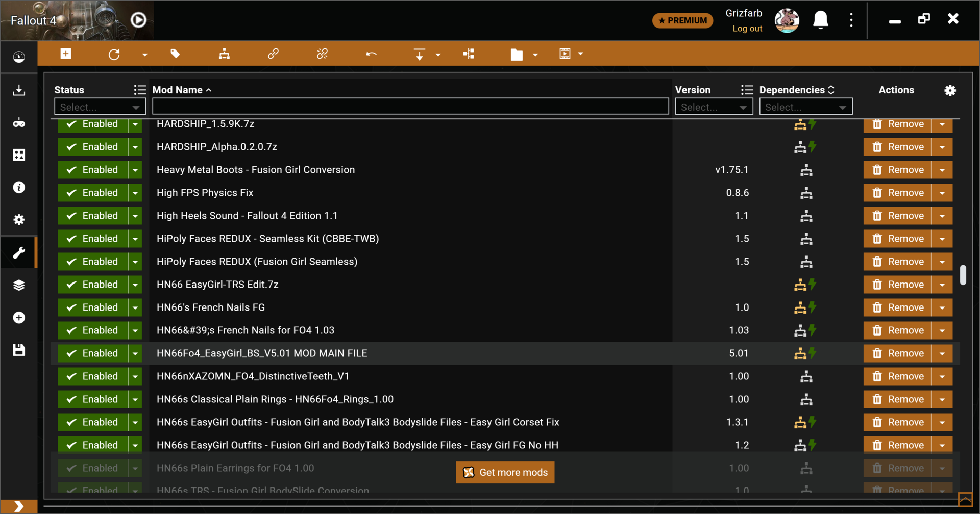Open the Games controller icon in sidebar
This screenshot has width=980, height=514.
coord(19,123)
